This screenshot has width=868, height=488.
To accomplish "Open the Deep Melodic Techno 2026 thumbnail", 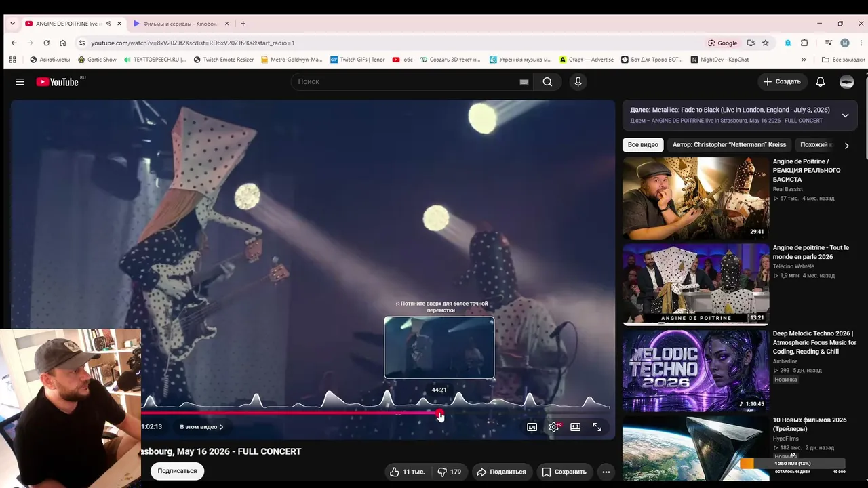I will pyautogui.click(x=696, y=371).
